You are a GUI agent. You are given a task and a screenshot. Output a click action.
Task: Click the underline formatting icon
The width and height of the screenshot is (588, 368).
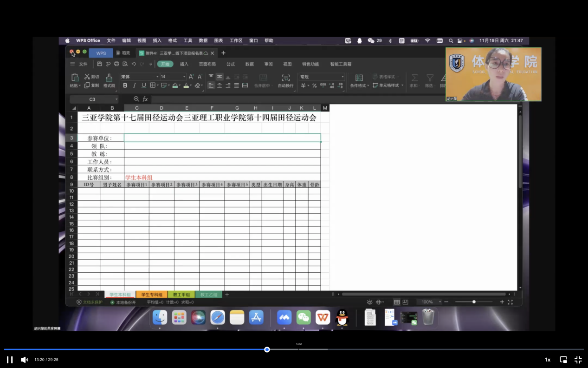144,85
